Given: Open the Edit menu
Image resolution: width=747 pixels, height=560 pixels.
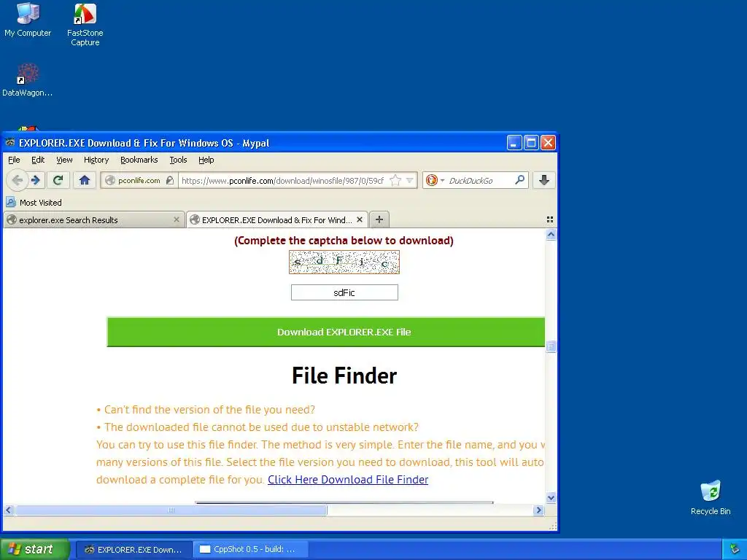Looking at the screenshot, I should 38,160.
